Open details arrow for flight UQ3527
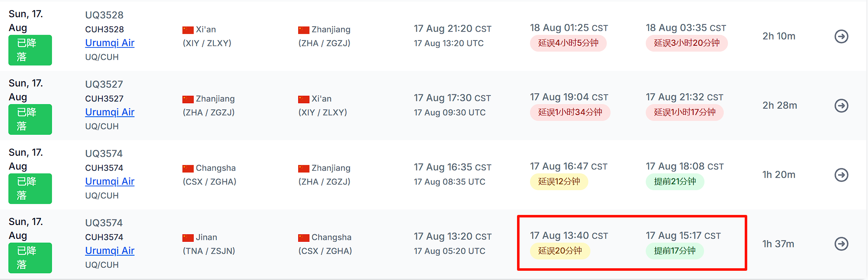 (x=841, y=106)
